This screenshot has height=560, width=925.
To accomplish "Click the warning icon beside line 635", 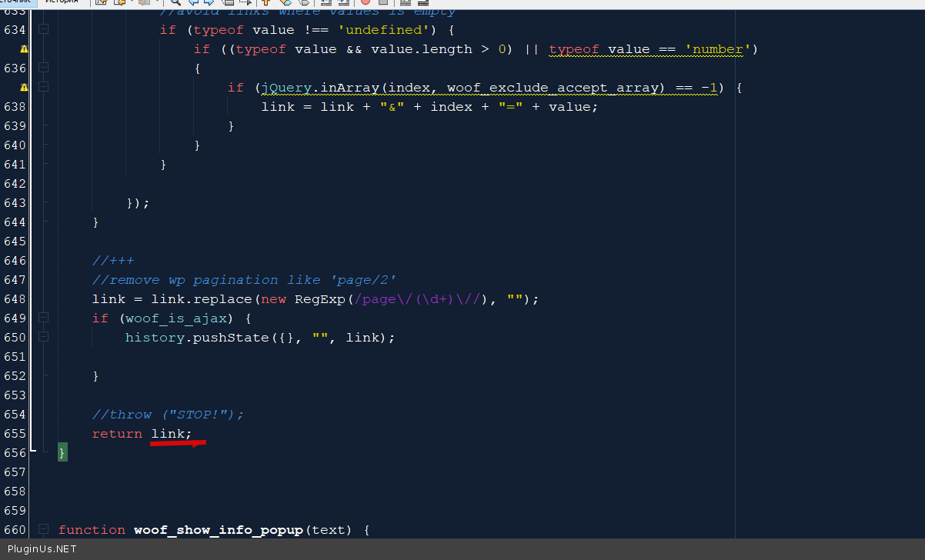I will pos(23,49).
